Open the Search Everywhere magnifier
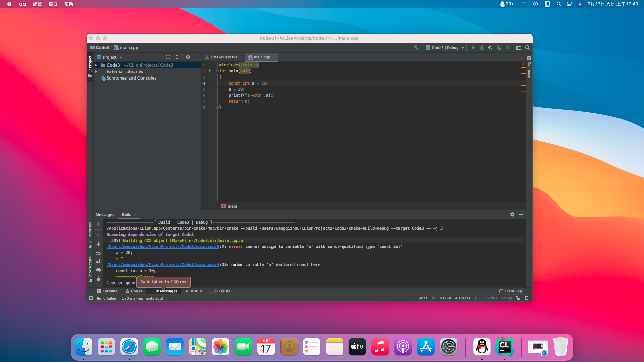 [528, 48]
